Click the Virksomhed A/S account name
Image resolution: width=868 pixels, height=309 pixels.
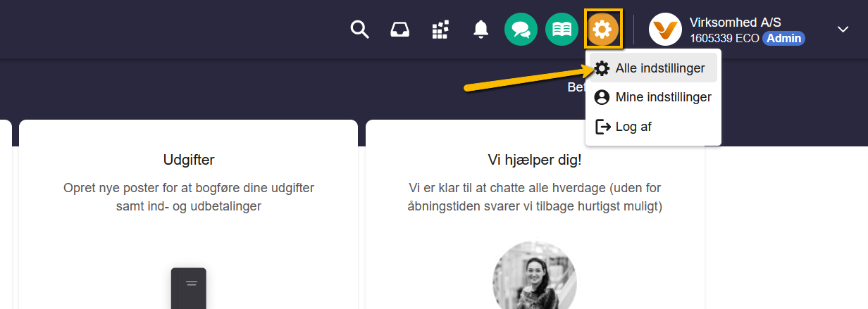[735, 23]
